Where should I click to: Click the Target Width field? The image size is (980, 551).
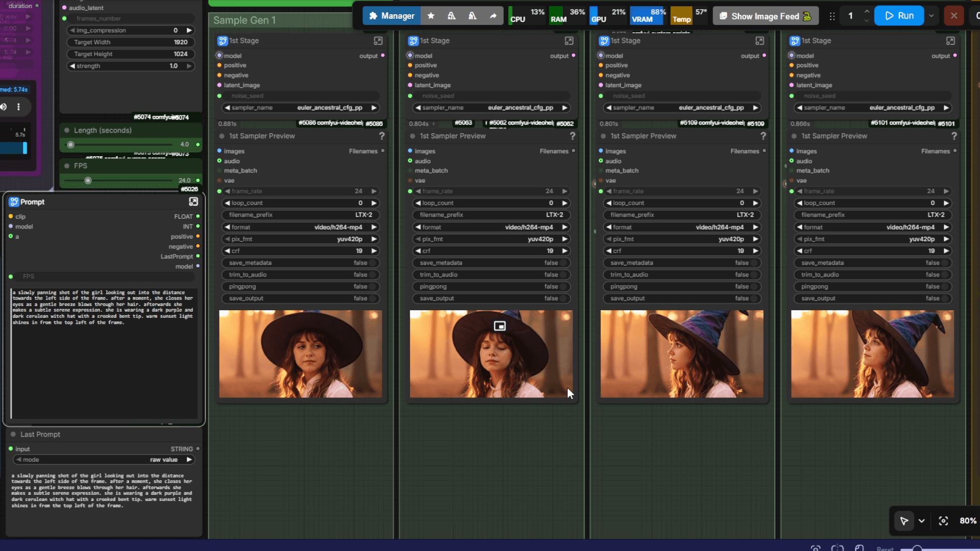coord(131,42)
